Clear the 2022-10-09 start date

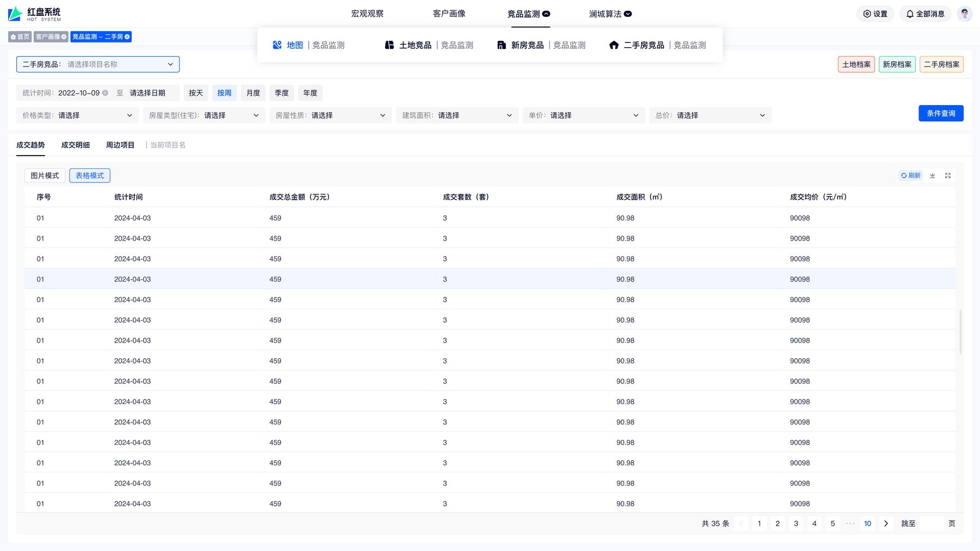point(105,93)
